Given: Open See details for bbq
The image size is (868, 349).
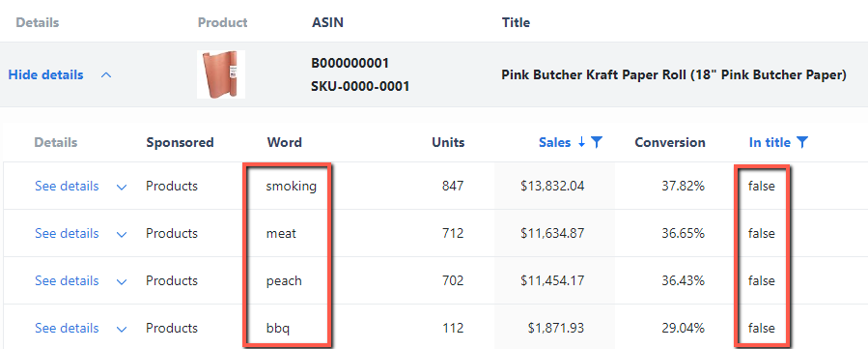Looking at the screenshot, I should click(67, 328).
